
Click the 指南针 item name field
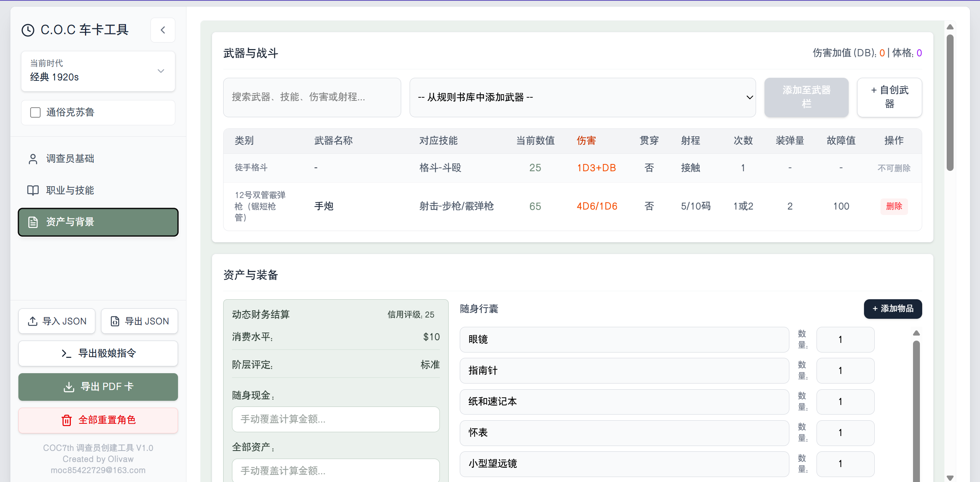click(624, 371)
